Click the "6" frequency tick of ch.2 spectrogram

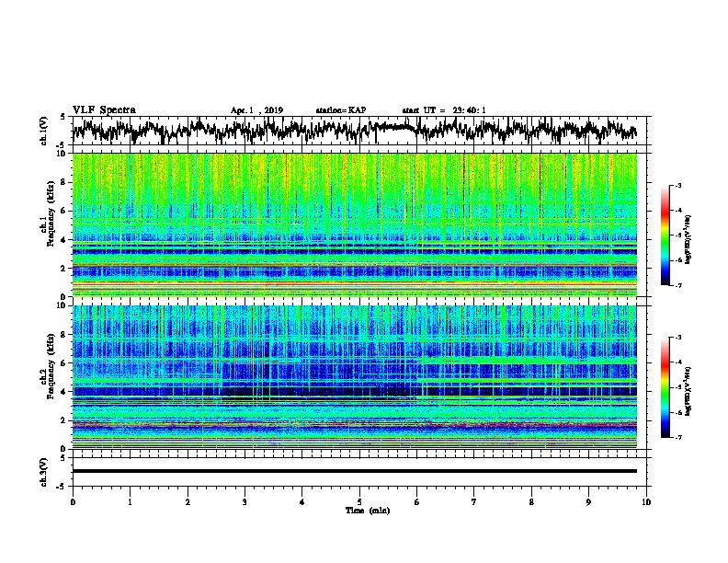(63, 363)
